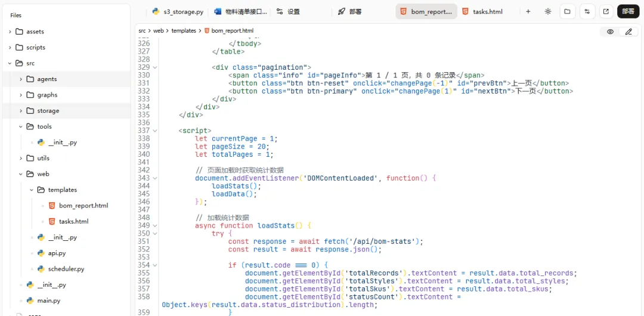The width and height of the screenshot is (644, 316).
Task: Switch to preview mode eye icon
Action: [611, 32]
